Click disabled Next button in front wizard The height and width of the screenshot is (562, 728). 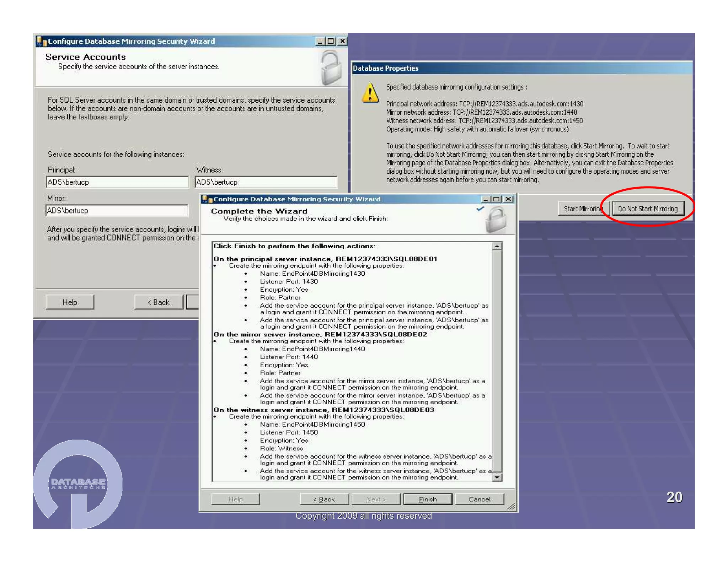coord(376,499)
